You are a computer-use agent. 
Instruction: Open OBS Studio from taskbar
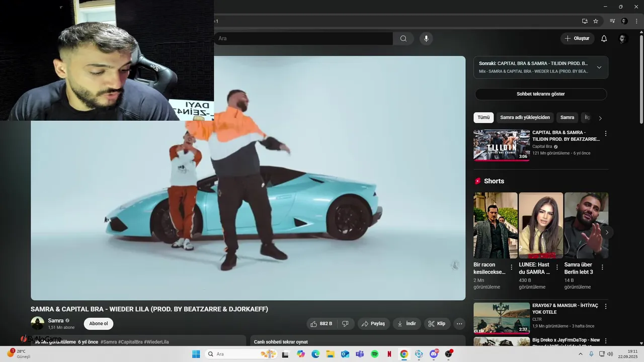click(448, 354)
